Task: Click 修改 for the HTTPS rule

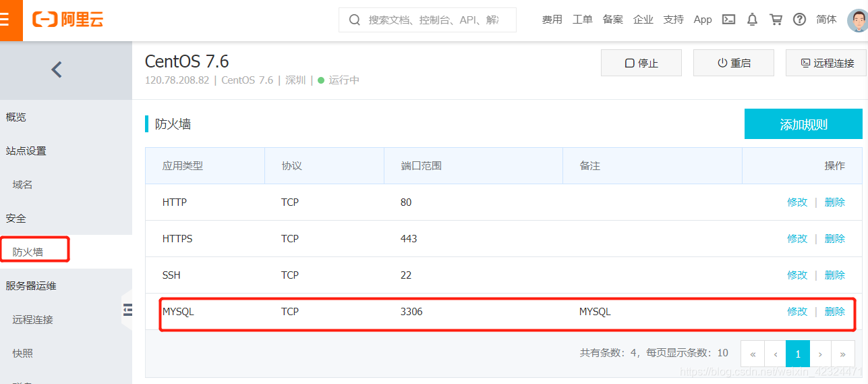Action: pos(797,238)
